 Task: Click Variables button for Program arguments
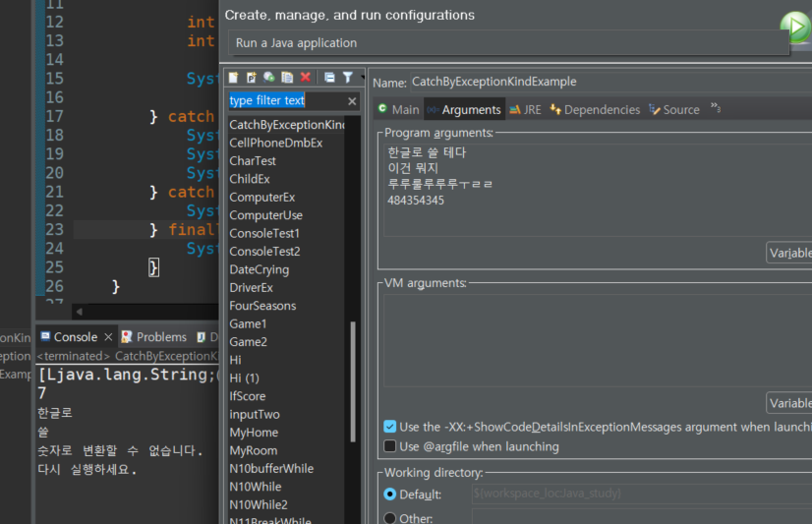pos(789,253)
